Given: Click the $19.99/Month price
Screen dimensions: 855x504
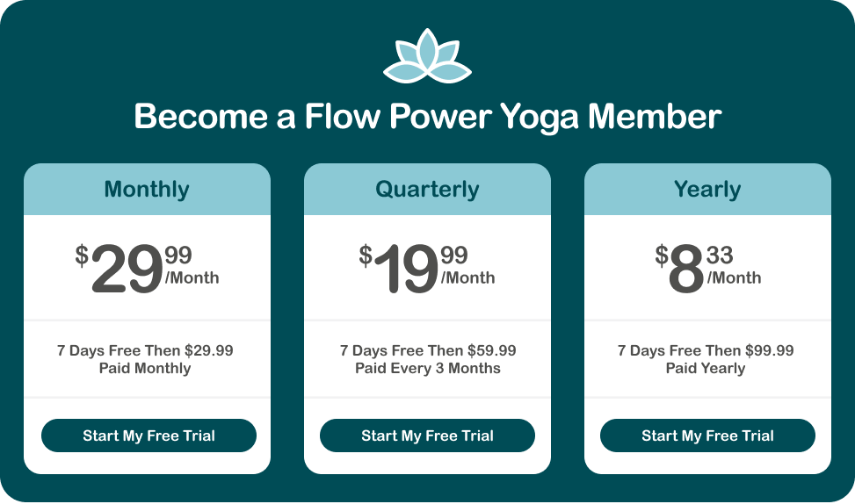Looking at the screenshot, I should (x=427, y=268).
